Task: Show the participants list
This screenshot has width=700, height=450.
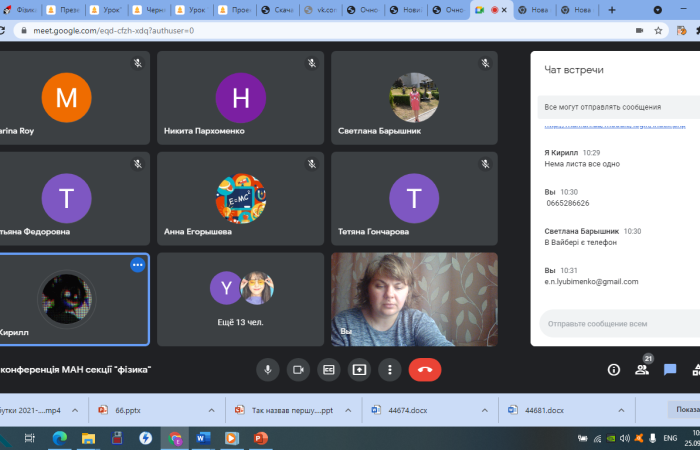Action: point(642,369)
